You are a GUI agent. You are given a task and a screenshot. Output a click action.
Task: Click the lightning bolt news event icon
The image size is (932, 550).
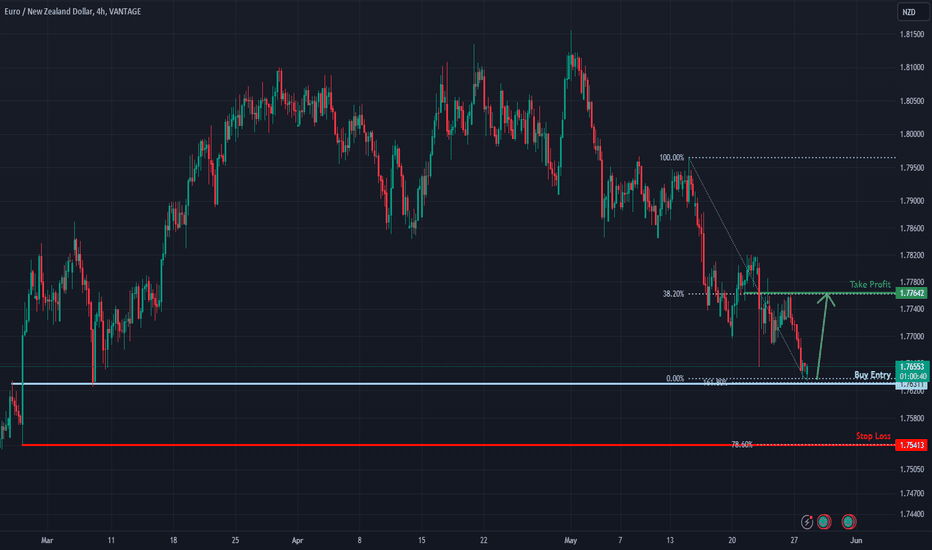[x=807, y=522]
